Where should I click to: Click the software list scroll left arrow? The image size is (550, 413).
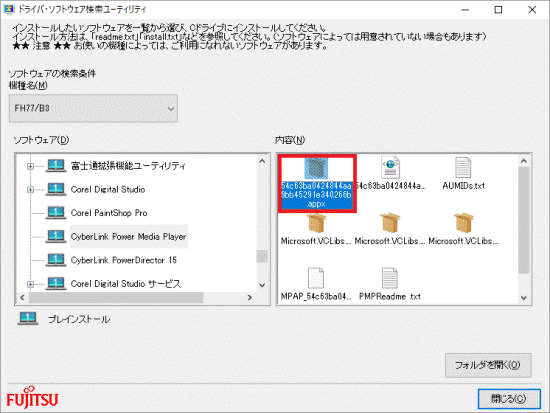(x=22, y=298)
